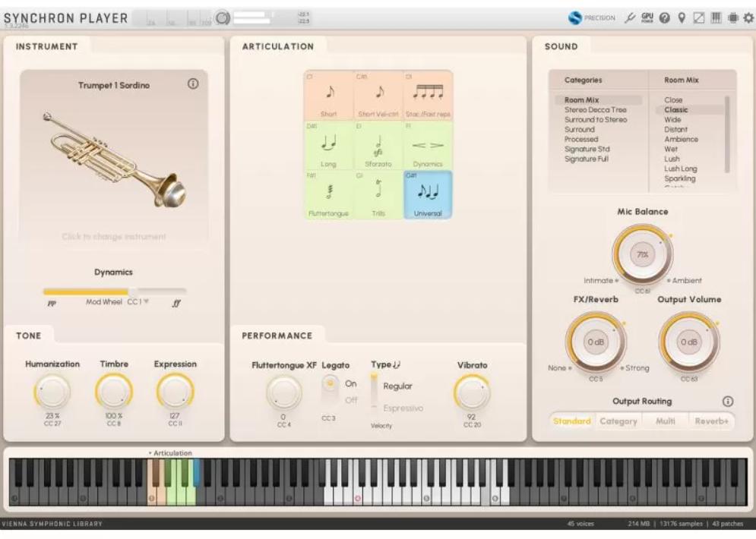756x539 pixels.
Task: Select the Lush room mix preset
Action: [672, 159]
